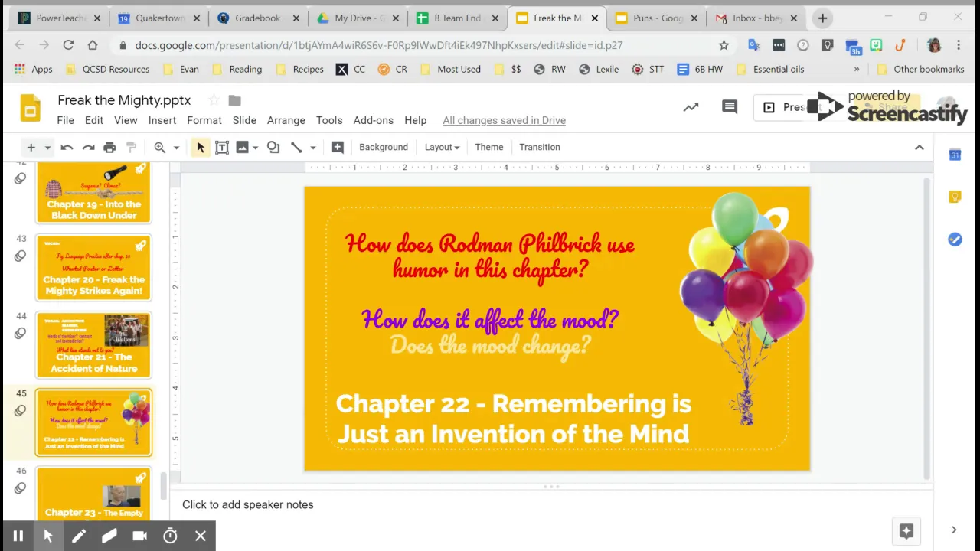The height and width of the screenshot is (551, 980).
Task: Open new browser tab plus button
Action: coord(822,18)
